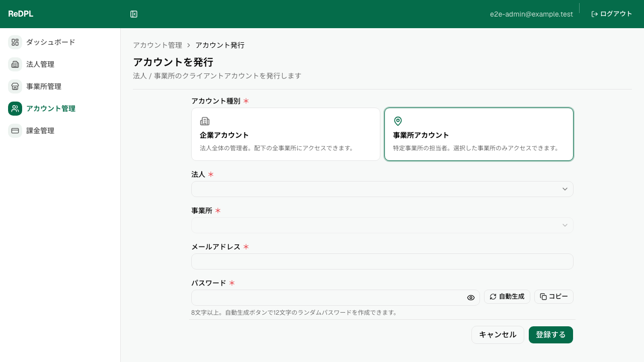Click the ログアウト button

tap(612, 14)
